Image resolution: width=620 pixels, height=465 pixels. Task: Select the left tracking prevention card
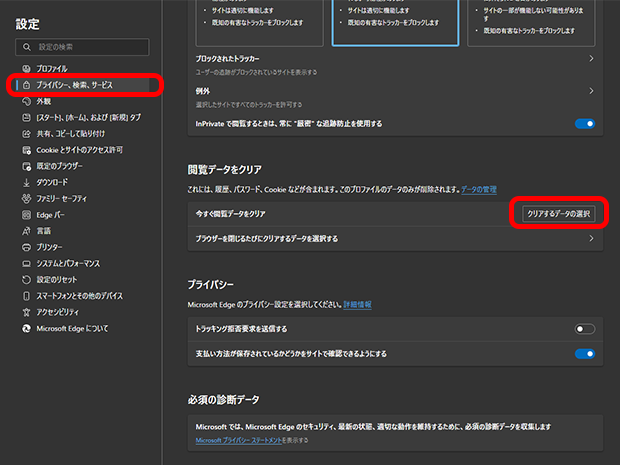point(259,23)
